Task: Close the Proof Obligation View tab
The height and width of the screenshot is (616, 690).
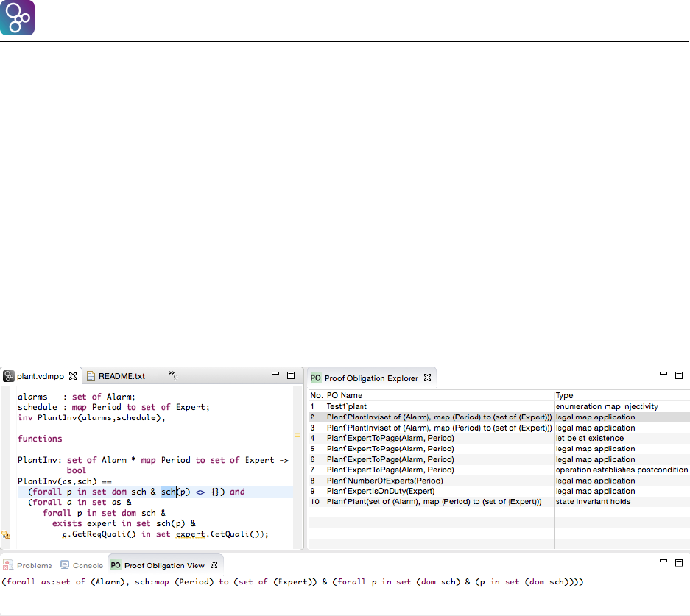Action: tap(214, 565)
